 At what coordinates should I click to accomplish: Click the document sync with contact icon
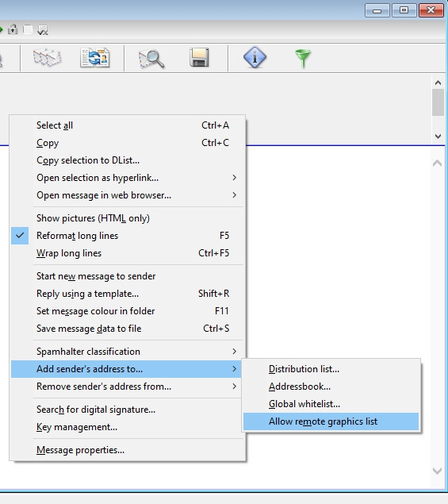pos(95,58)
